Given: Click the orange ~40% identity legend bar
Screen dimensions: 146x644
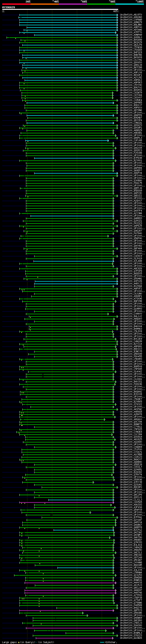Looking at the screenshot, I should (x=45, y=4).
